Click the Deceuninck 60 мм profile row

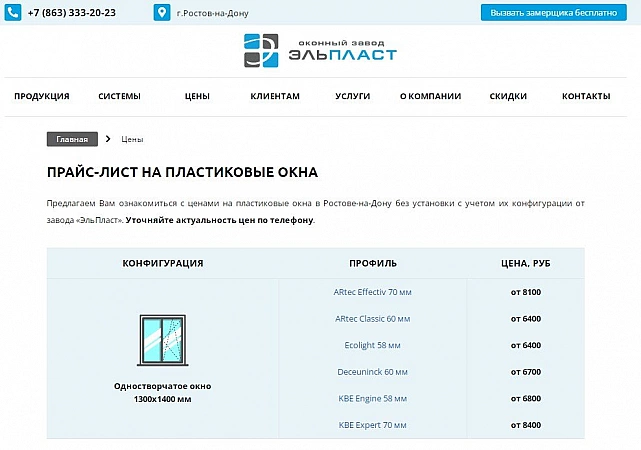(x=372, y=372)
